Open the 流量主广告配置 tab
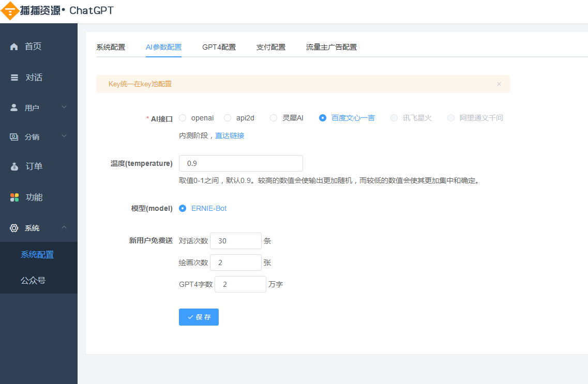This screenshot has width=588, height=384. (x=331, y=47)
